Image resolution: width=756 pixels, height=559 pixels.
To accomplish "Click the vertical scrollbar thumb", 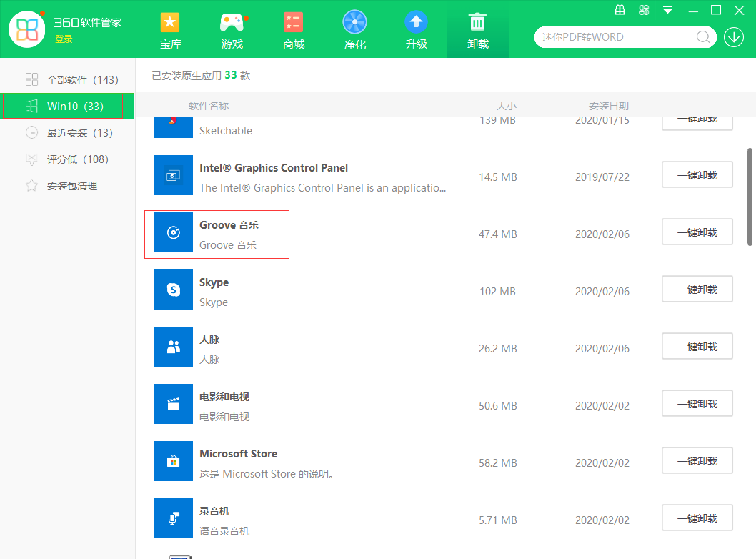I will pos(750,197).
